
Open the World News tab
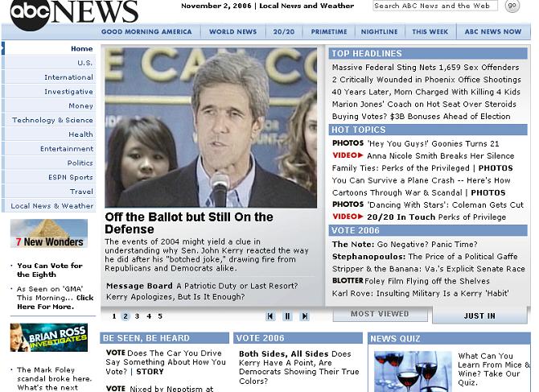click(x=233, y=31)
